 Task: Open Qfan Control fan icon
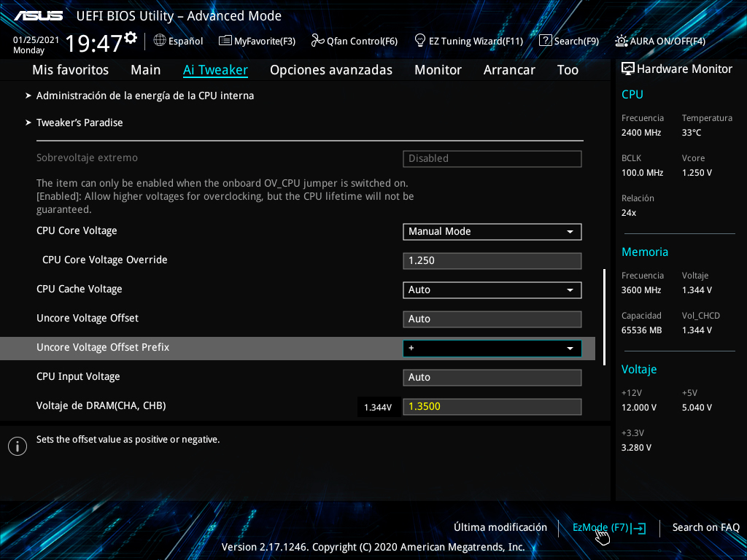pyautogui.click(x=317, y=41)
